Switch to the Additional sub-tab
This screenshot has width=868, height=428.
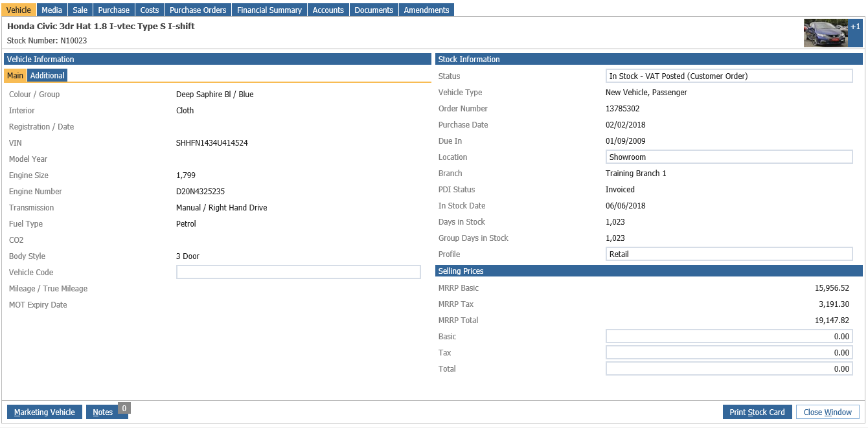(47, 76)
